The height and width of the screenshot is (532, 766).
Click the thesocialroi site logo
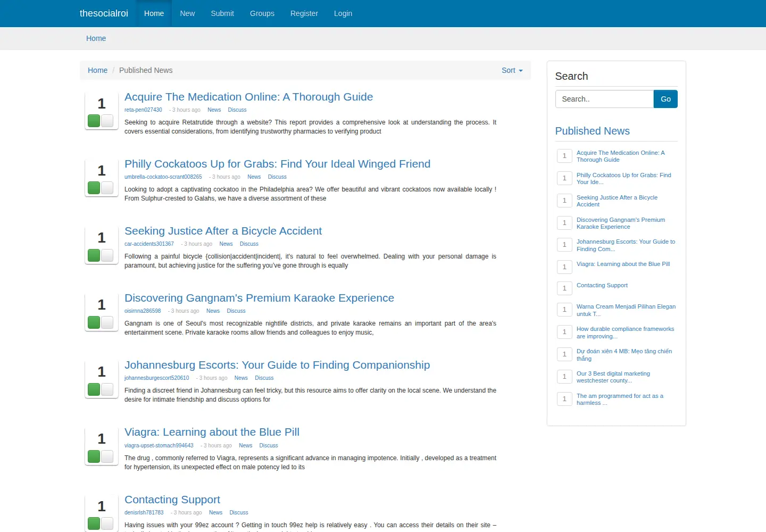pos(104,13)
